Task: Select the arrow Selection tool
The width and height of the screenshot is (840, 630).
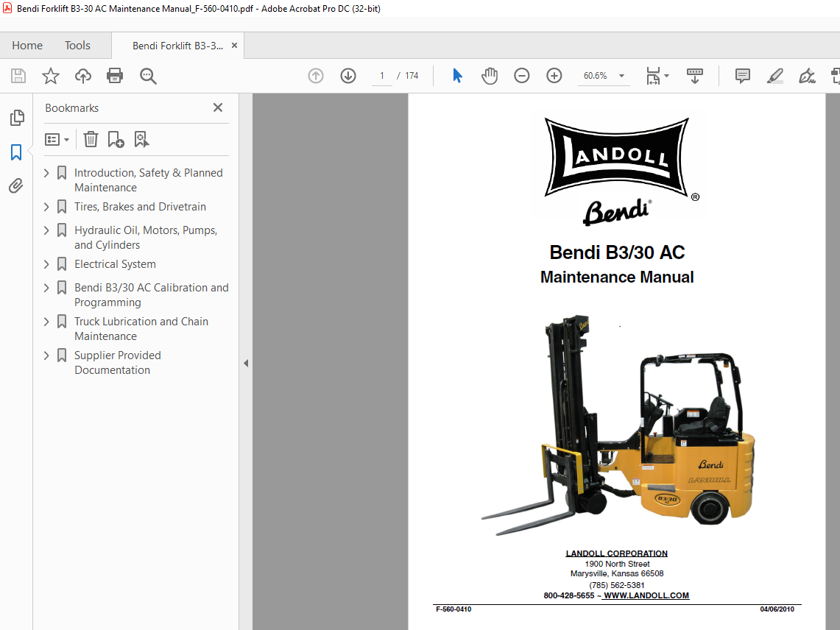Action: click(457, 76)
